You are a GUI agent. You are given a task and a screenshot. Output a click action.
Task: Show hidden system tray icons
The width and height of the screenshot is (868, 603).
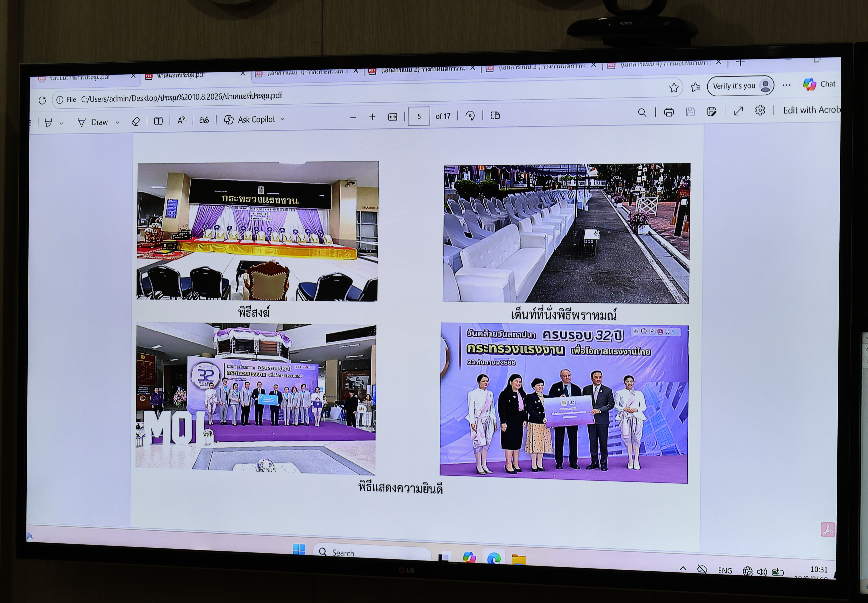(683, 568)
